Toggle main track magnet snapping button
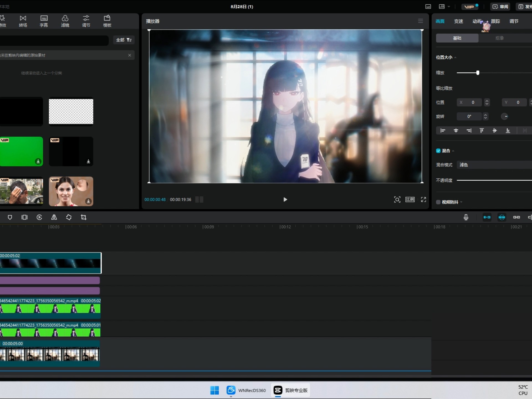532x399 pixels. pos(487,217)
